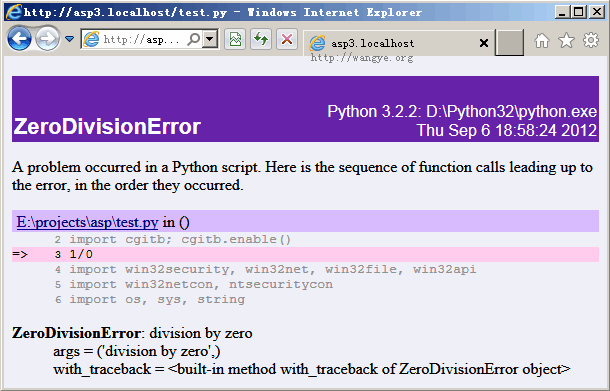
Task: Open the recent pages dropdown arrow
Action: (x=70, y=39)
